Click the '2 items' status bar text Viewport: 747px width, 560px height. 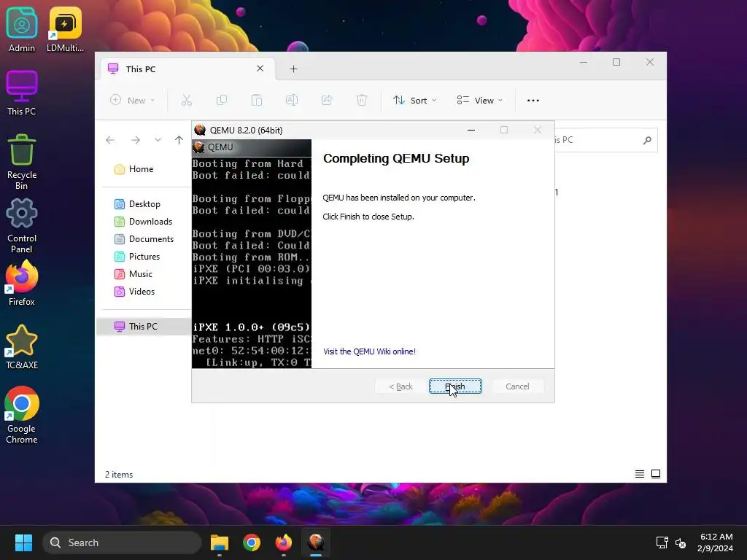(x=119, y=474)
